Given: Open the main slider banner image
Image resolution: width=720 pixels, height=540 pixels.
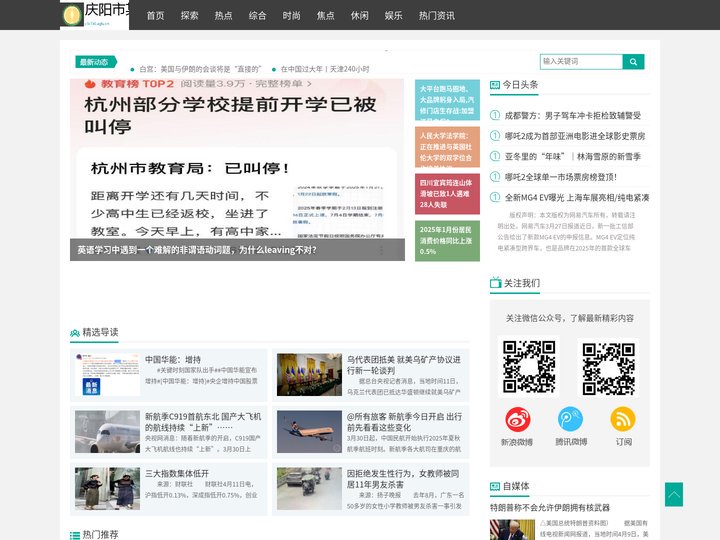Looking at the screenshot, I should 237,158.
